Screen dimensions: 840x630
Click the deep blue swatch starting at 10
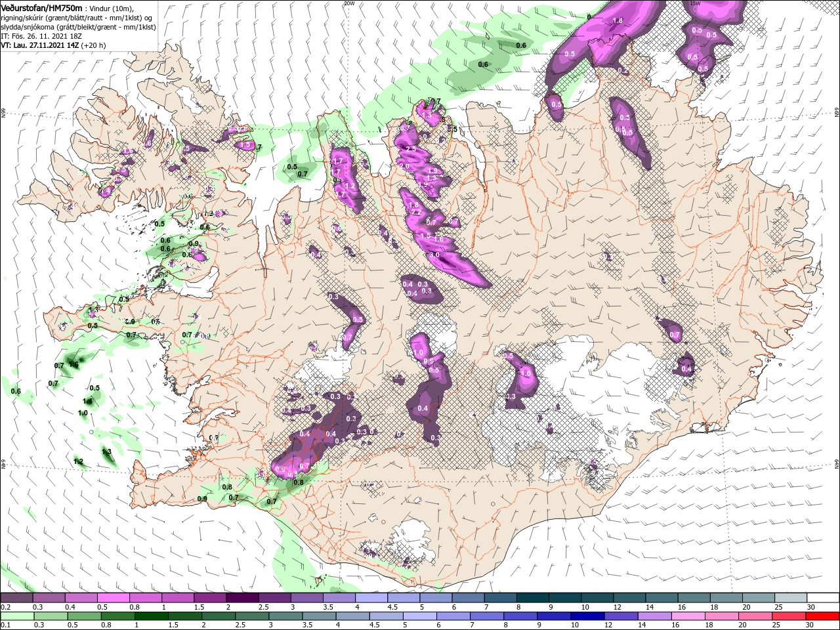[588, 616]
